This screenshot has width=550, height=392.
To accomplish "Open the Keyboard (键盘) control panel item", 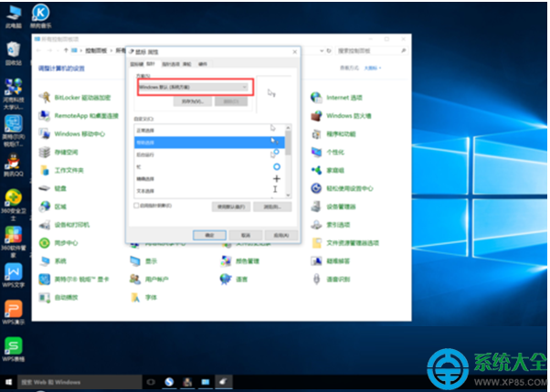I will tap(53, 188).
